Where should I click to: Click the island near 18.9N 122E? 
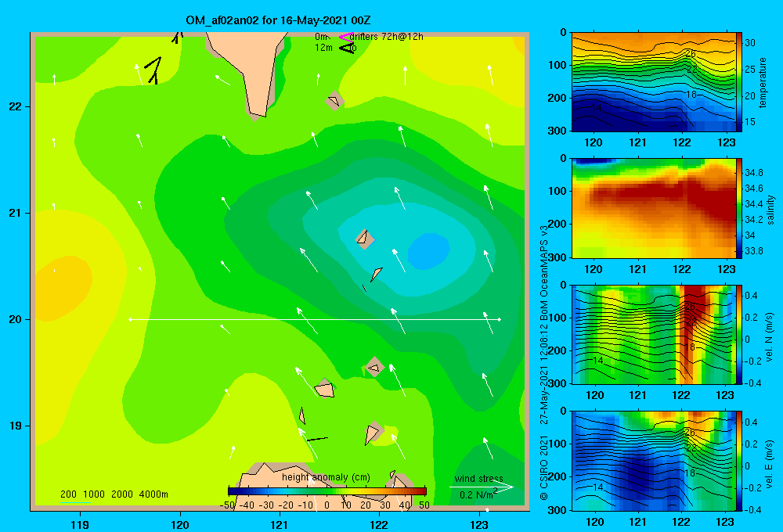click(373, 433)
